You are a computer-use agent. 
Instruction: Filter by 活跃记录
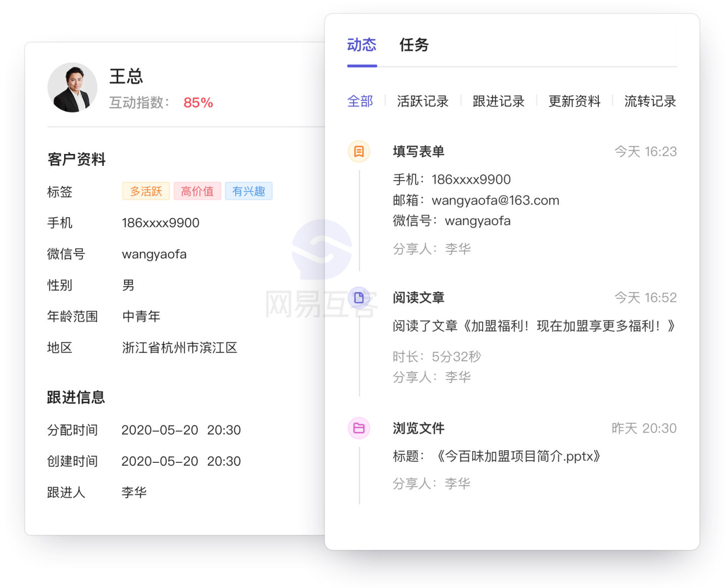pyautogui.click(x=423, y=101)
